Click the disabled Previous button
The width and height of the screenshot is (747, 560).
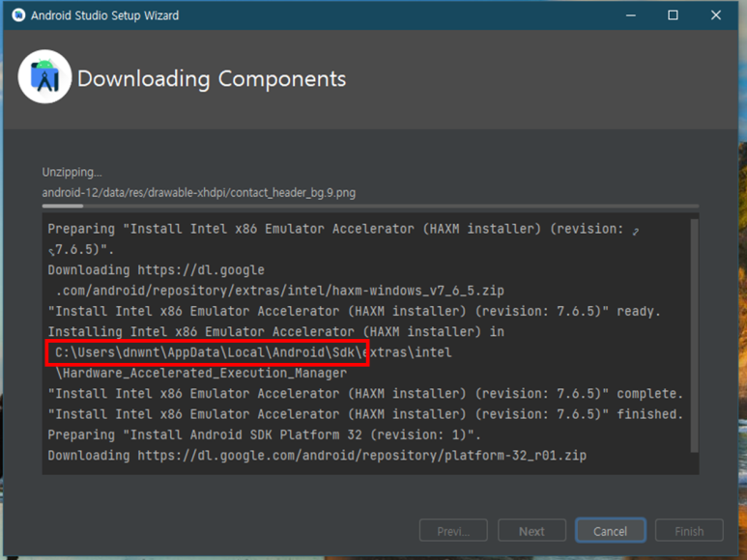pos(453,530)
